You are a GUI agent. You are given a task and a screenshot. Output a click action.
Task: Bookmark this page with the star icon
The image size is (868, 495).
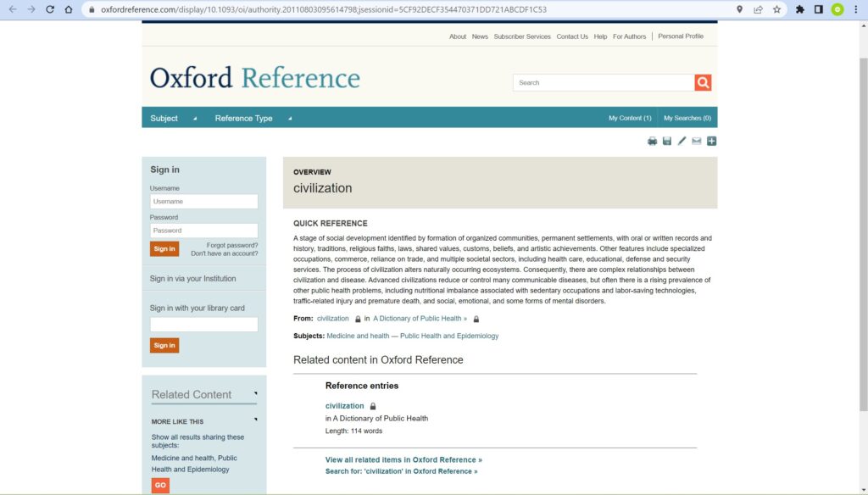tap(776, 9)
